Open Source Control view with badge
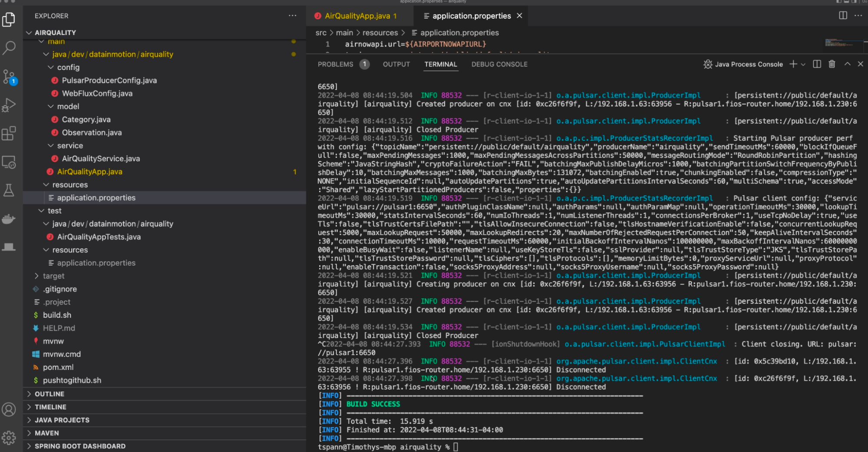 (9, 77)
